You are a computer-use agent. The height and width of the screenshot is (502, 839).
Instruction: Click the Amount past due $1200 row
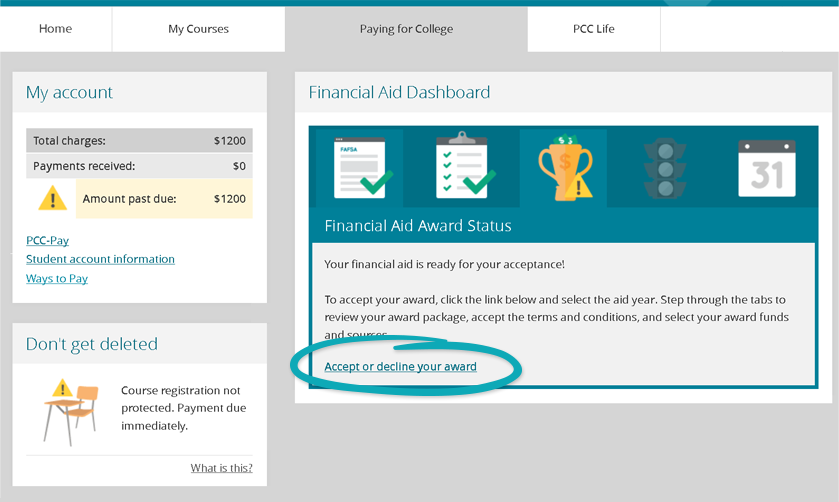pyautogui.click(x=164, y=199)
